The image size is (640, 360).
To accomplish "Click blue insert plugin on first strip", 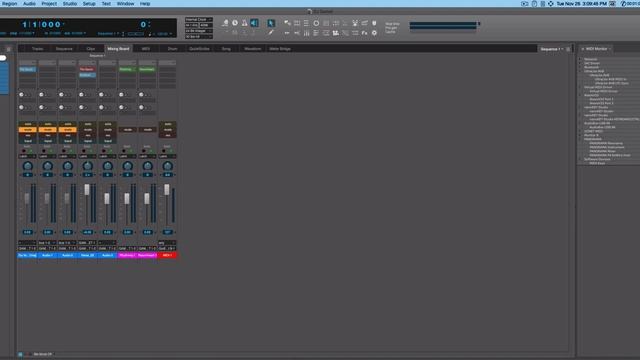I will pos(27,70).
